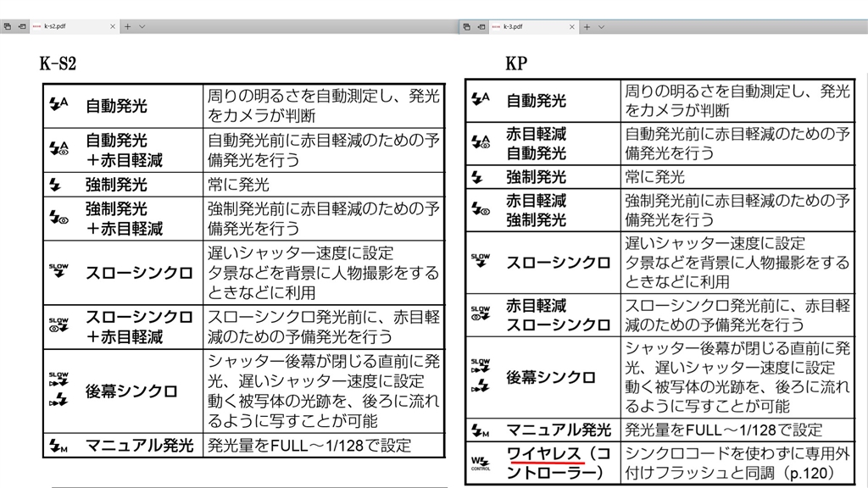Click the icon beside 強制発光+赤目軽減 in K-S2 table
Viewport: 868px width, 488px height.
[x=58, y=217]
